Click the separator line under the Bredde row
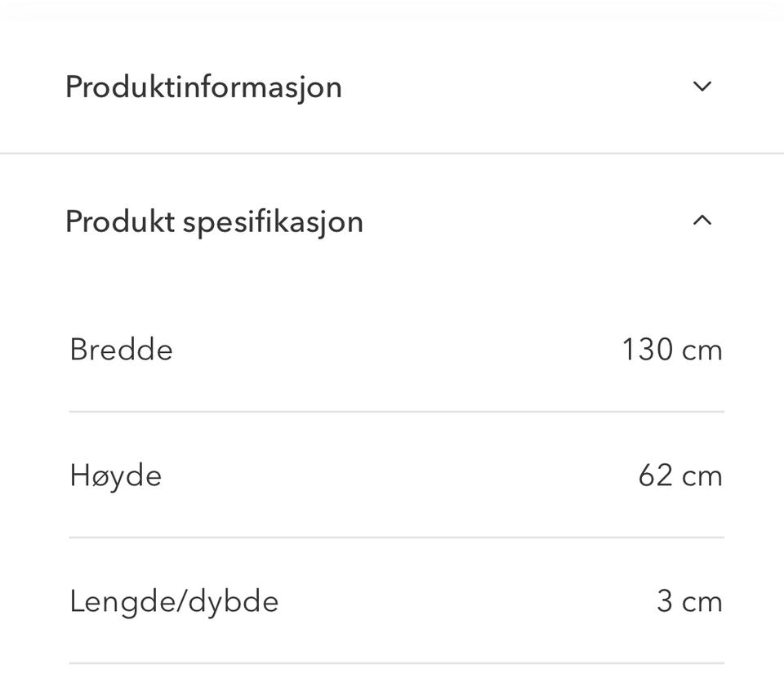The height and width of the screenshot is (696, 784). pos(396,412)
